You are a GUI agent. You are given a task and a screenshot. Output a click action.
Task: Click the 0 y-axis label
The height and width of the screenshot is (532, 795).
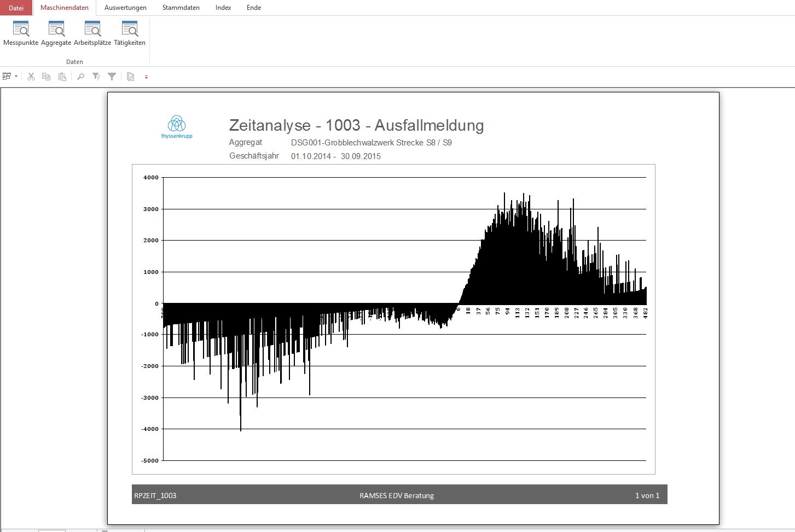[156, 304]
